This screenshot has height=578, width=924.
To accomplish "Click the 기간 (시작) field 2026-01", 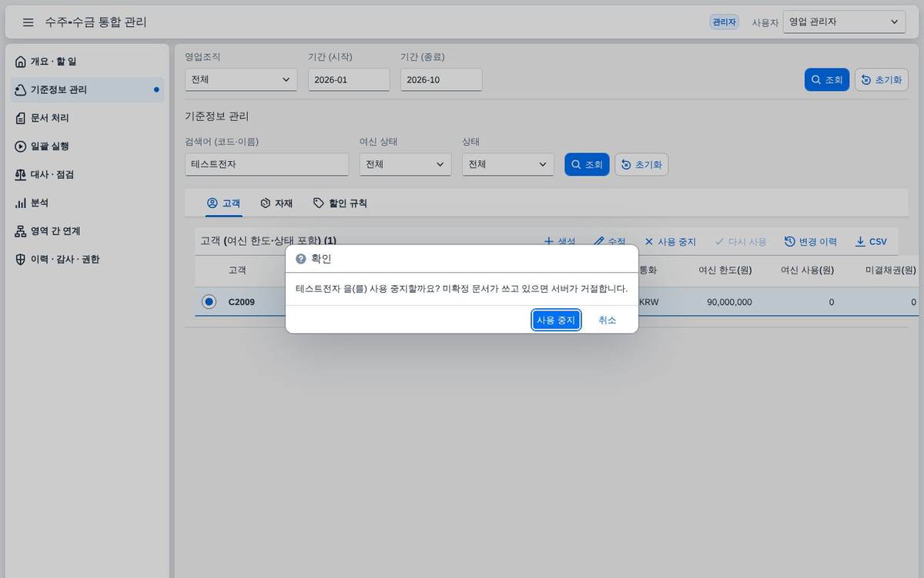I will 349,79.
